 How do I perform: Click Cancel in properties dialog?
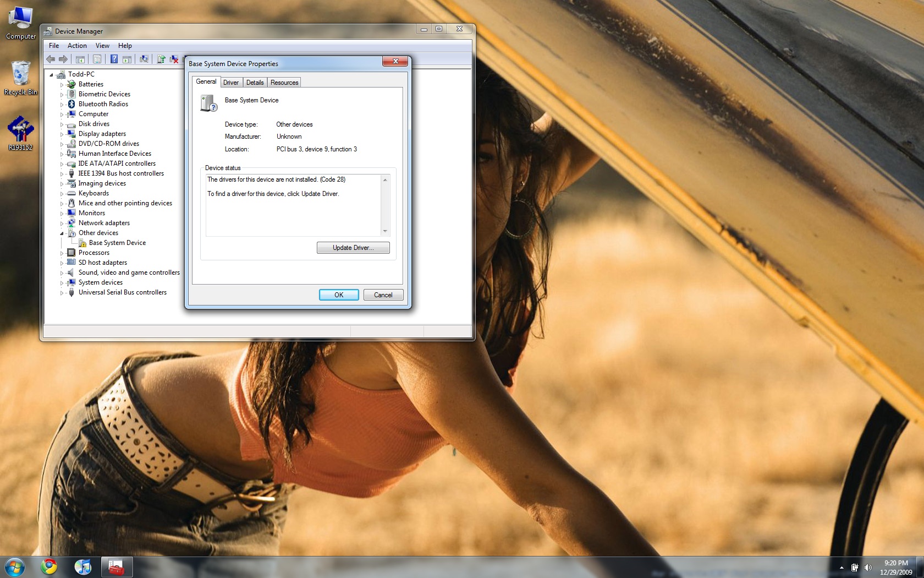pyautogui.click(x=383, y=295)
